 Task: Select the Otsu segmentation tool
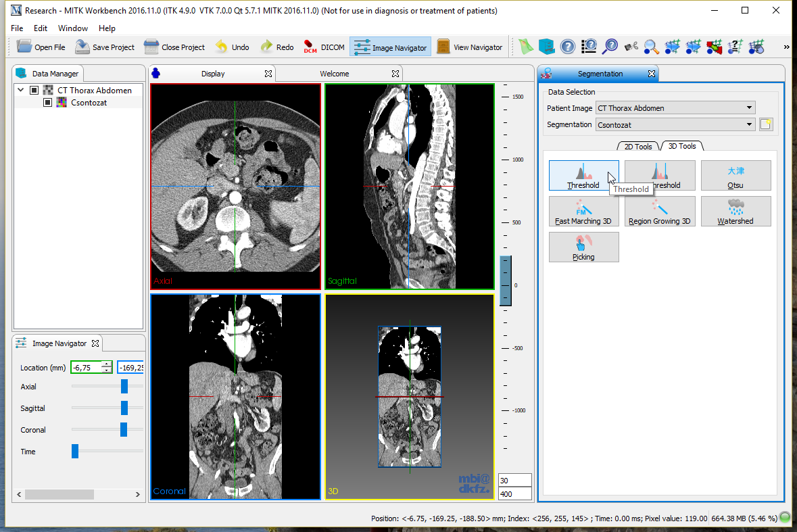(735, 175)
